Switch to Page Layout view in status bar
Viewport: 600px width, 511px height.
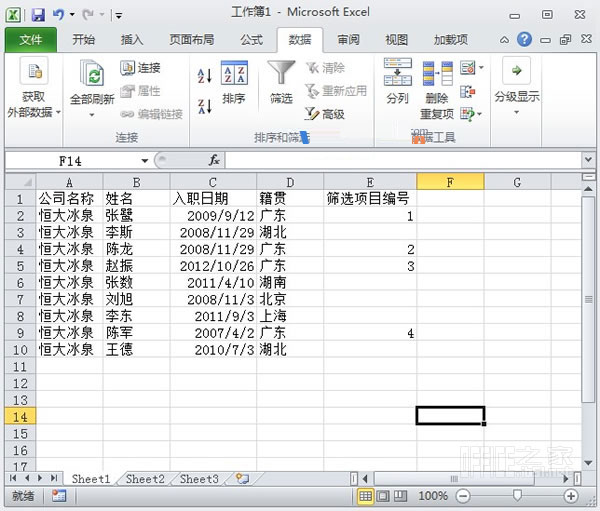(x=385, y=496)
